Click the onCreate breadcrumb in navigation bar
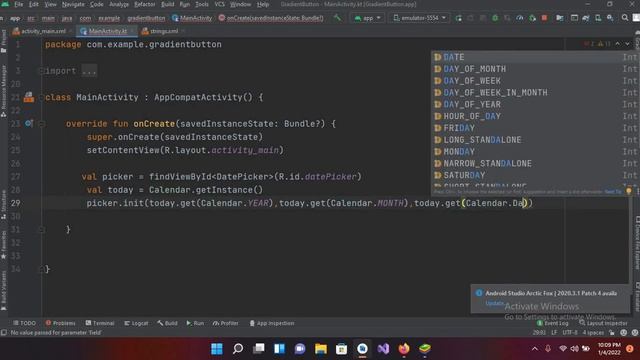This screenshot has height=360, width=640. (x=271, y=18)
